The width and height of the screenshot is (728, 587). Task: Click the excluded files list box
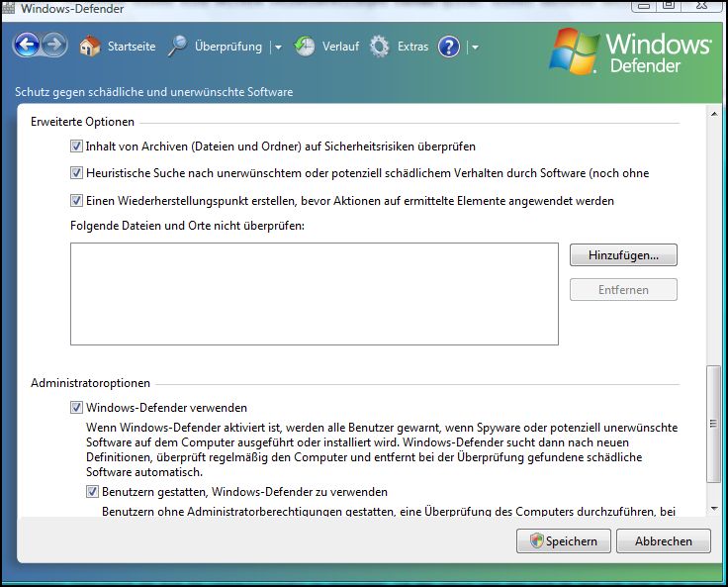point(315,294)
